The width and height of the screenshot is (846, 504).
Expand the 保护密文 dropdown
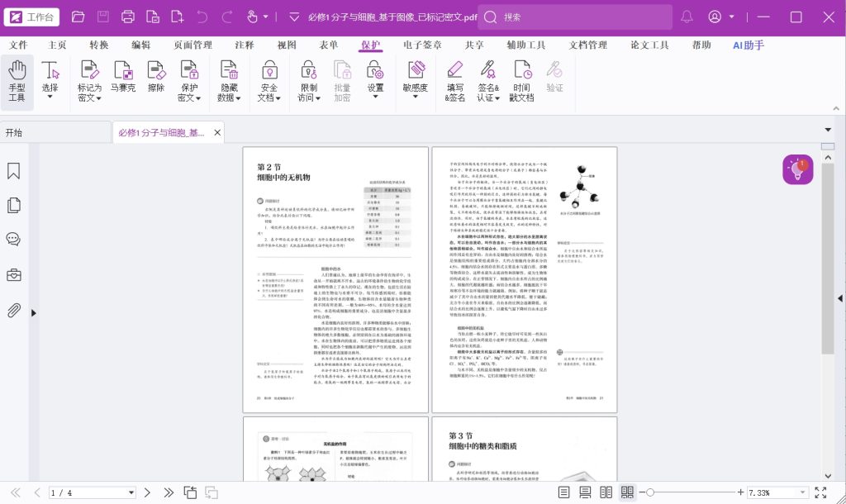[x=190, y=97]
